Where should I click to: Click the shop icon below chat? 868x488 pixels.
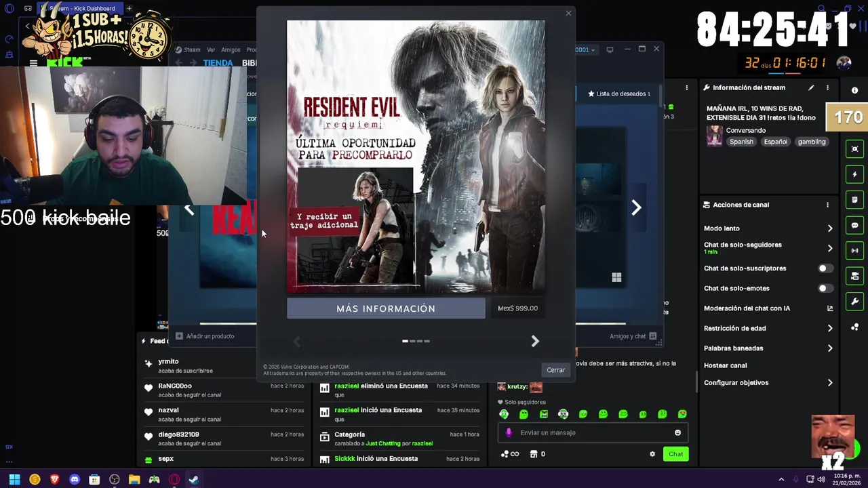pyautogui.click(x=534, y=454)
